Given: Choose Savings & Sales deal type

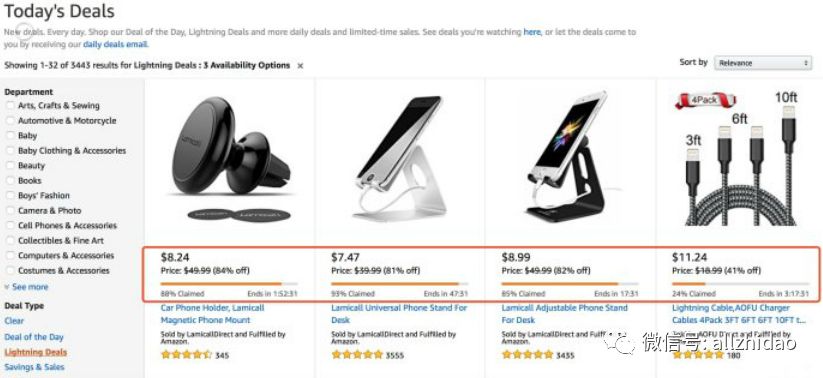Looking at the screenshot, I should click(35, 367).
